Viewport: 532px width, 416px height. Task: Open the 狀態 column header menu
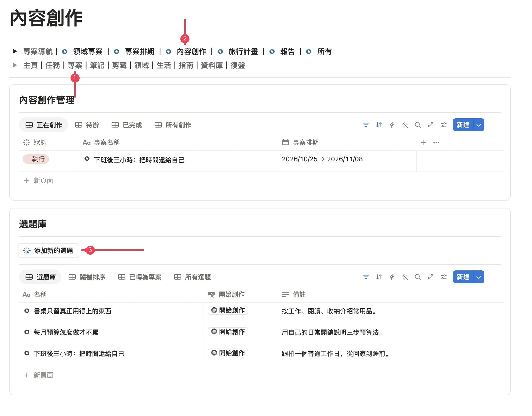35,143
